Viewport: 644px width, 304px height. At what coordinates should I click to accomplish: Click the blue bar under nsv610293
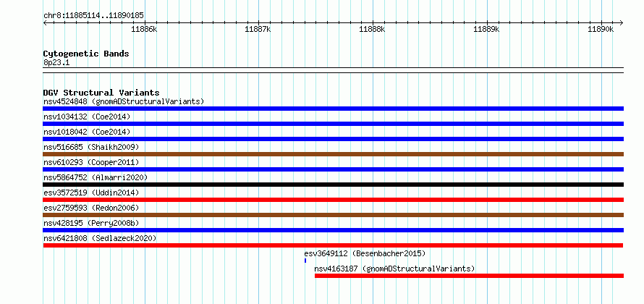click(x=333, y=169)
